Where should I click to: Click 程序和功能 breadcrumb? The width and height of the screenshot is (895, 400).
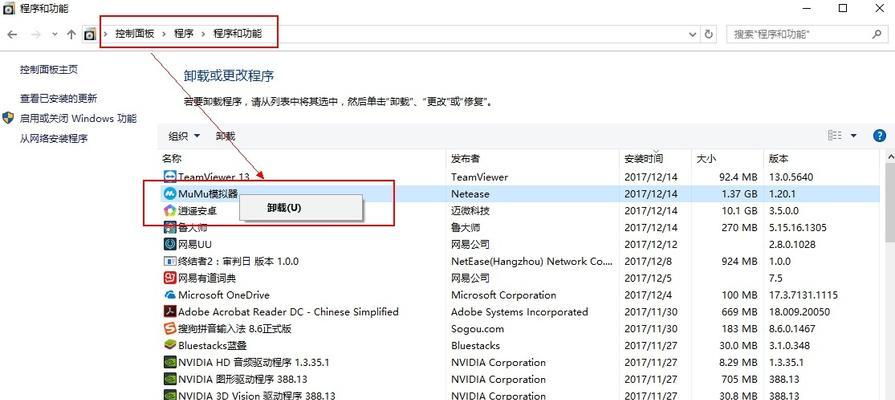pyautogui.click(x=237, y=34)
